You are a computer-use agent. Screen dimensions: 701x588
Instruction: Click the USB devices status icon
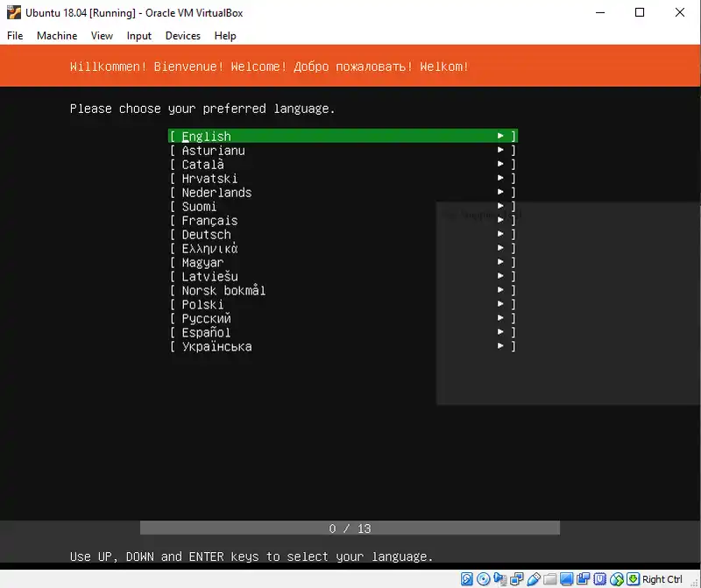[533, 579]
